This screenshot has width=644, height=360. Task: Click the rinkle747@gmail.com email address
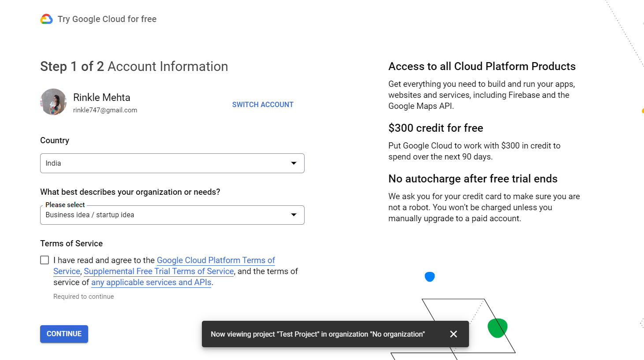[x=105, y=110]
